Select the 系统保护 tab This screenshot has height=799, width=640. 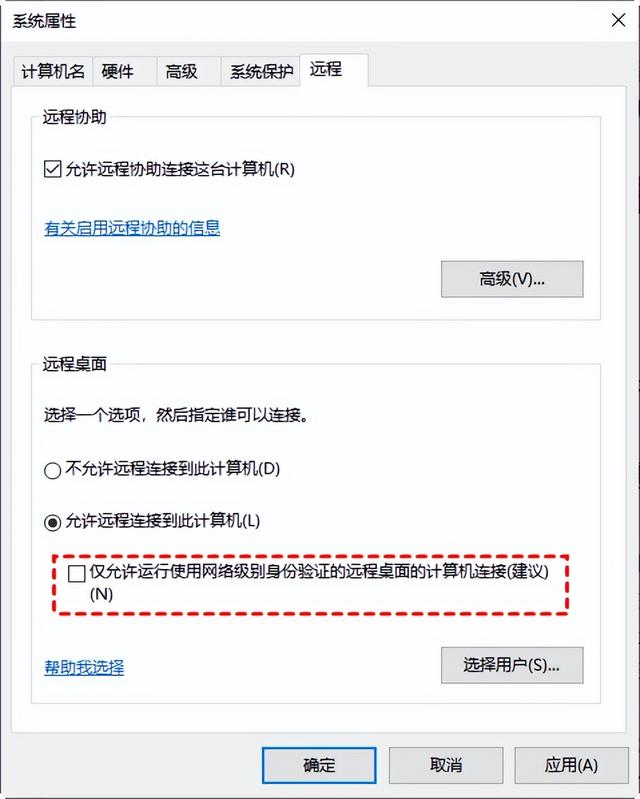pos(260,71)
